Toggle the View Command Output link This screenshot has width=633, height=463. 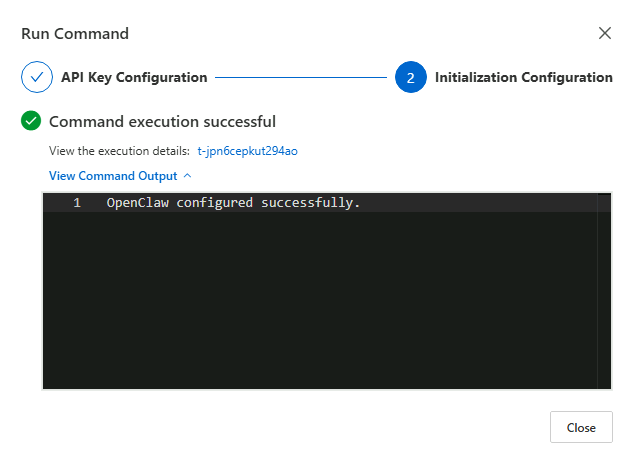click(113, 176)
